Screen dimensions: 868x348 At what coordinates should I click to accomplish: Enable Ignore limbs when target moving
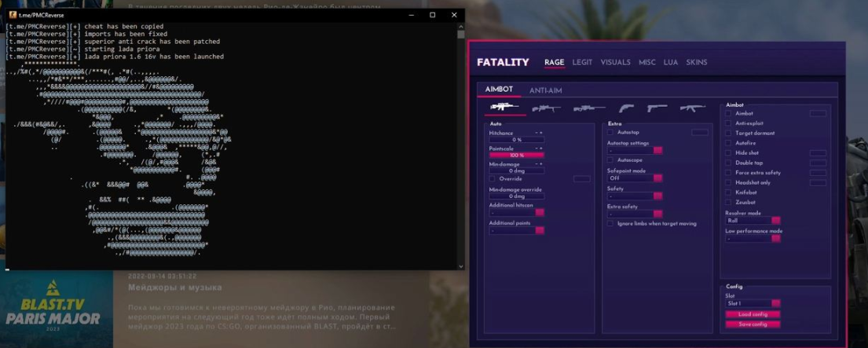tap(610, 224)
